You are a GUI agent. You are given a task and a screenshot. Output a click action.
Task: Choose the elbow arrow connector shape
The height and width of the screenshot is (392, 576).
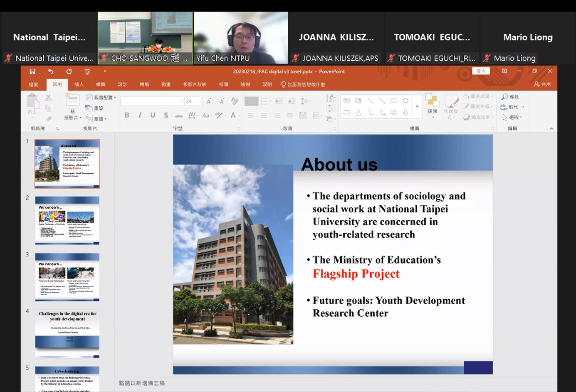tap(382, 112)
